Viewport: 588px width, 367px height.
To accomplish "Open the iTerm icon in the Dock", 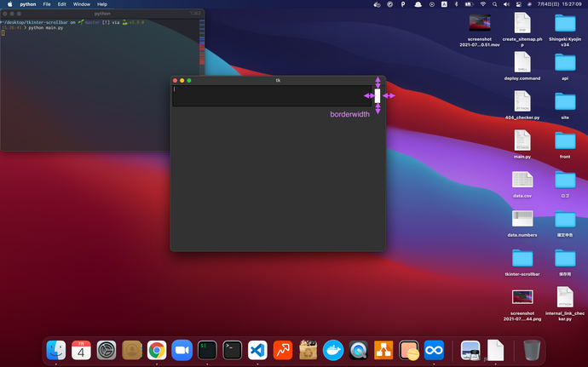I will [x=207, y=350].
